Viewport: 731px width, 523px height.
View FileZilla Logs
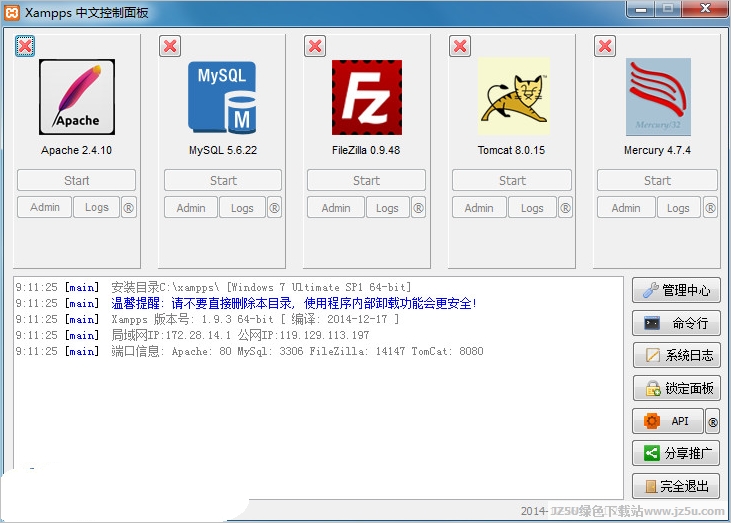click(x=387, y=208)
